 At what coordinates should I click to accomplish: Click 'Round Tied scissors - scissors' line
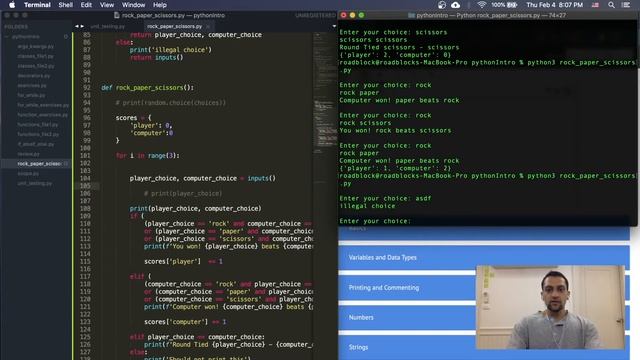coord(399,47)
